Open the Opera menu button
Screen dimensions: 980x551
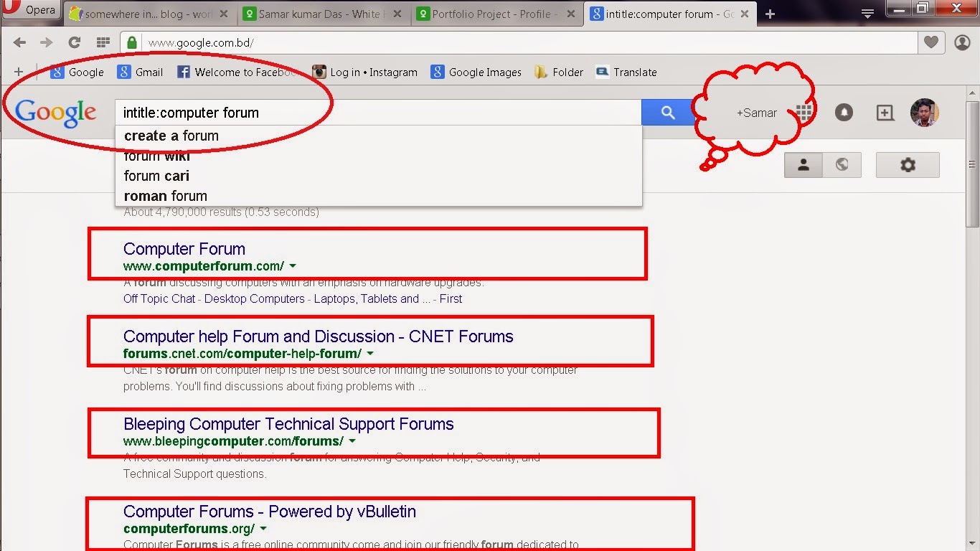29,10
